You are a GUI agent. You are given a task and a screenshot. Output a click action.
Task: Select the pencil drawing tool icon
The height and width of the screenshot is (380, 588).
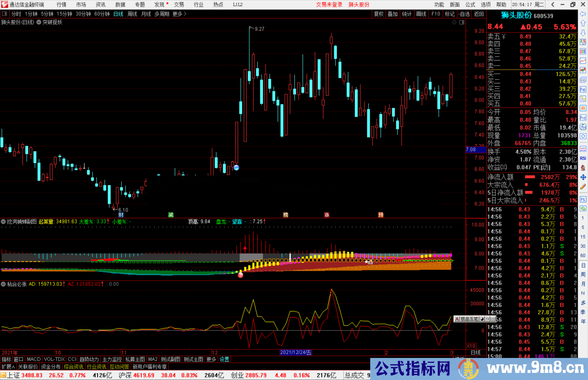(583, 187)
